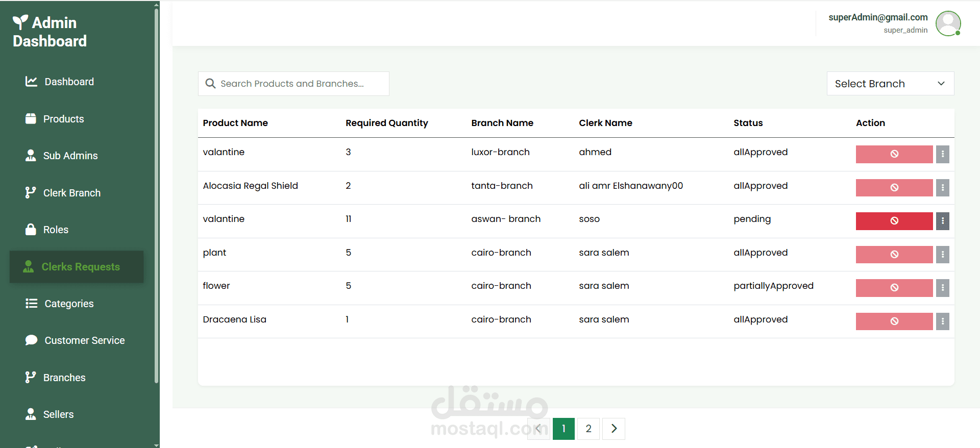Go to the Sellers menu item
The image size is (980, 448).
point(58,414)
